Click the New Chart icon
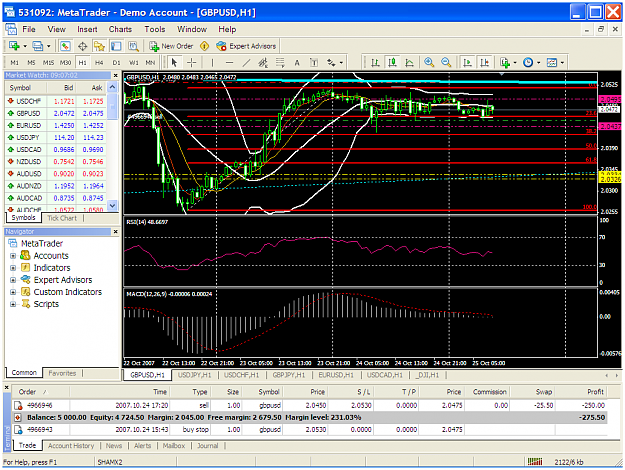The height and width of the screenshot is (470, 625). pos(14,46)
